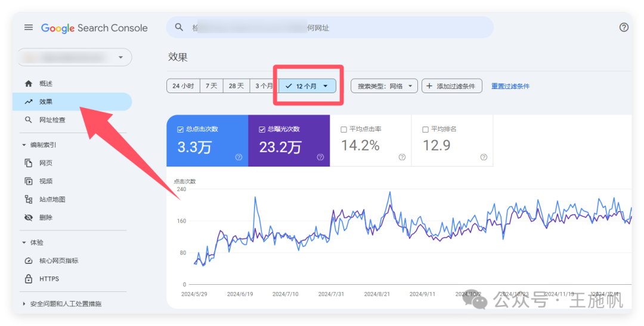The height and width of the screenshot is (326, 644).
Task: Click the 2024/8/21 date on chart axis
Action: coord(377,294)
